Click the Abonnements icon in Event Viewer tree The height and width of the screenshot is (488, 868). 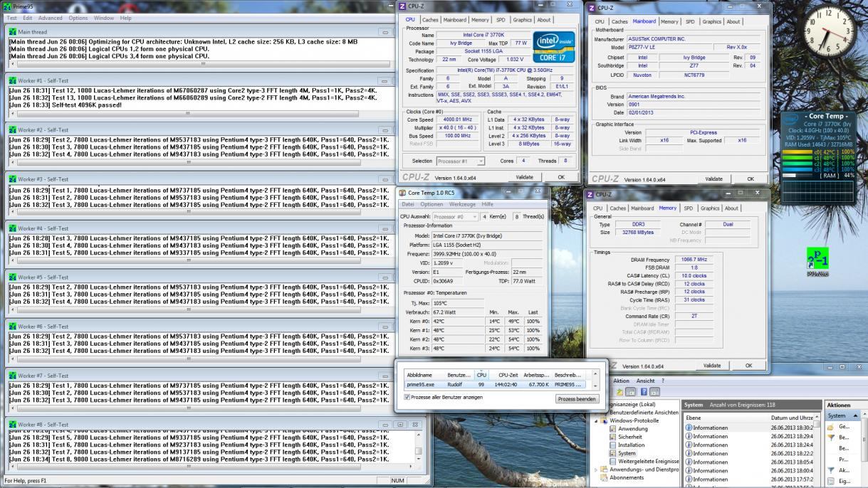pos(604,478)
